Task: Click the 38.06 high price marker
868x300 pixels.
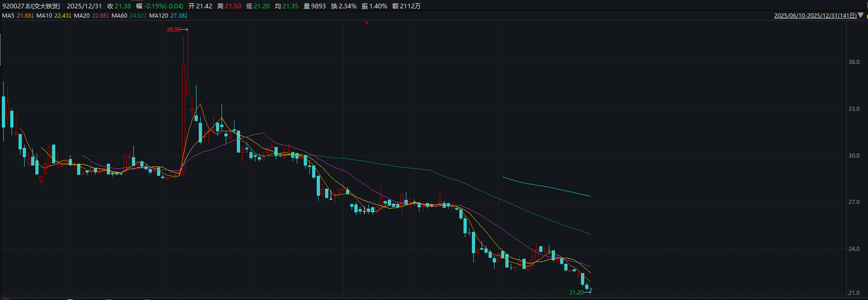Action: tap(173, 30)
